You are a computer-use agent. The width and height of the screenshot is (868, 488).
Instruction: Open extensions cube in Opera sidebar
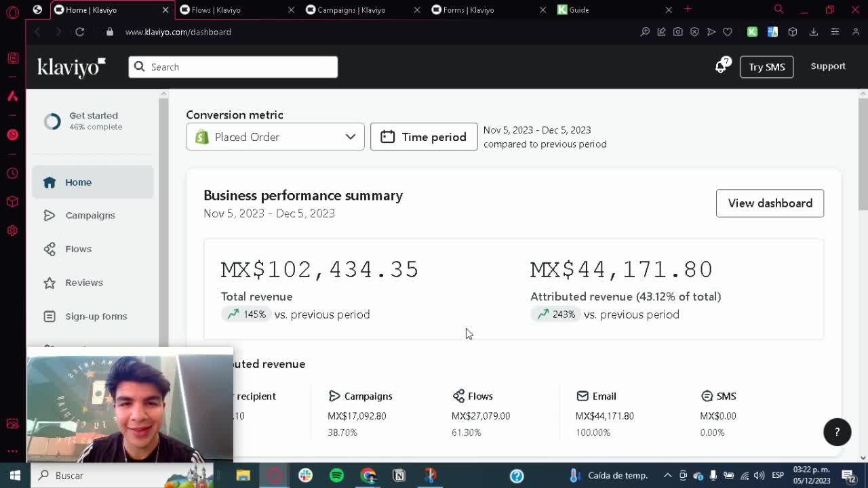point(12,202)
